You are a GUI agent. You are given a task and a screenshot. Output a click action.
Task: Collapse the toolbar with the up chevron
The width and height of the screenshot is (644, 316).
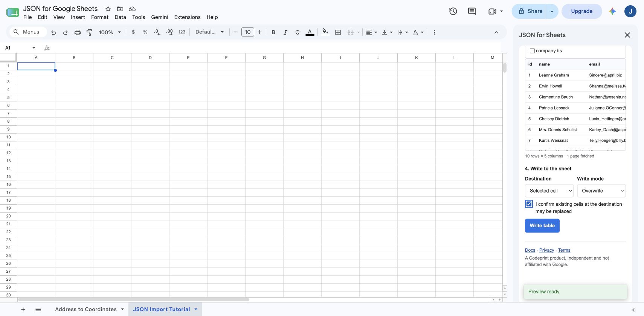pyautogui.click(x=496, y=32)
